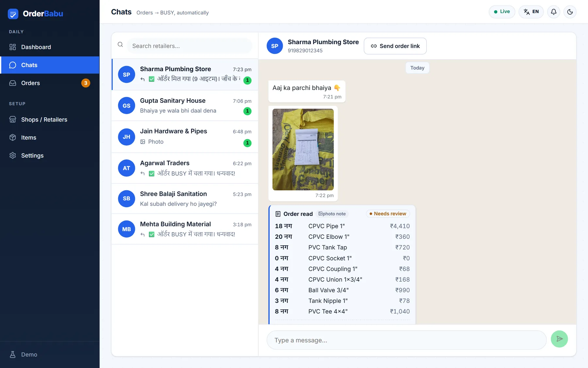
Task: Open the Mehta Building Material chat
Action: coord(185,229)
